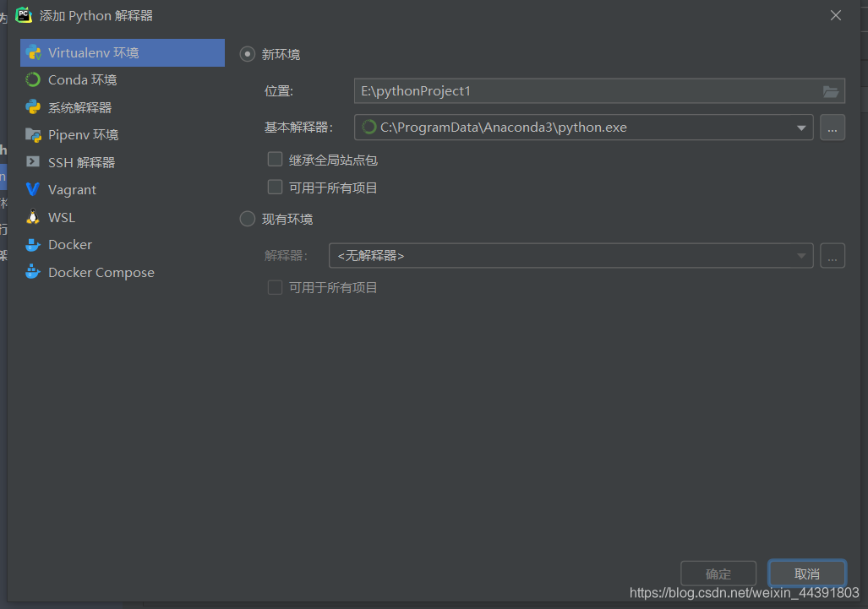Click the WSL penguin icon
The image size is (868, 609).
click(x=33, y=217)
